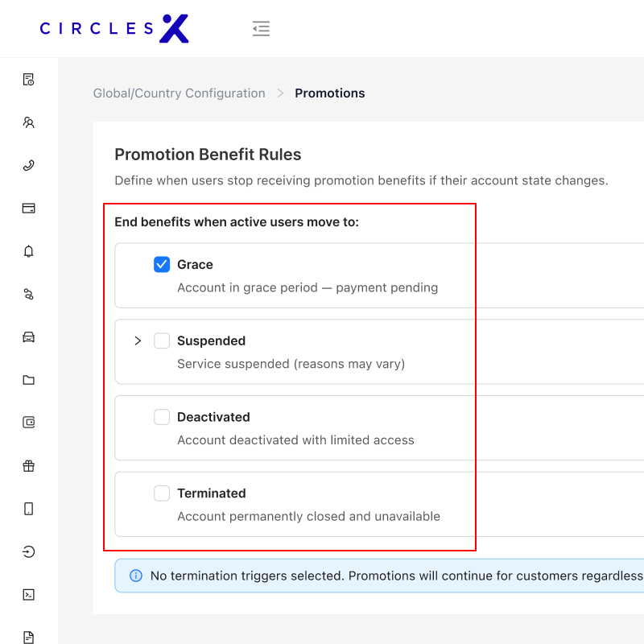Enable the Suspended checkbox

click(x=162, y=341)
